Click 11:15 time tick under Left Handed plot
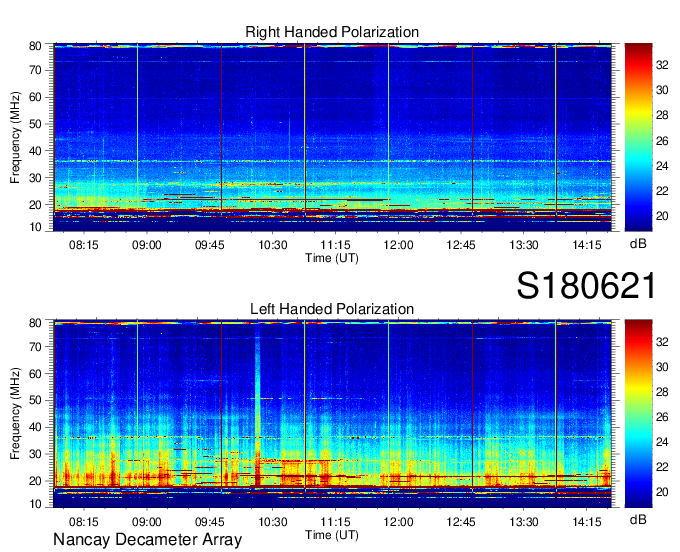 coord(336,522)
